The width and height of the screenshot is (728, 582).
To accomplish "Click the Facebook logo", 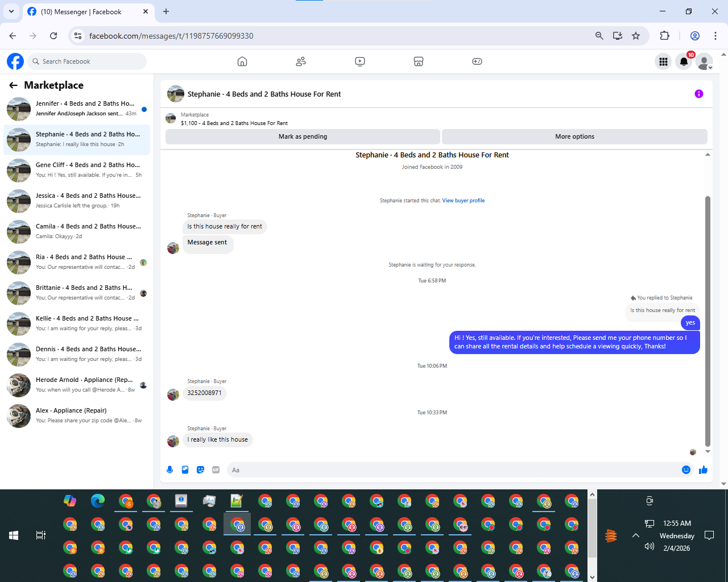I will [x=15, y=61].
